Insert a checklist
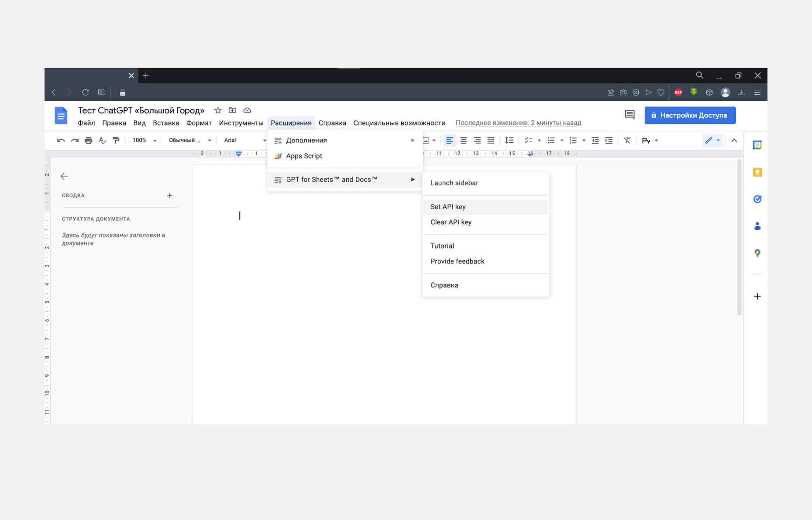The height and width of the screenshot is (520, 812). pos(528,140)
